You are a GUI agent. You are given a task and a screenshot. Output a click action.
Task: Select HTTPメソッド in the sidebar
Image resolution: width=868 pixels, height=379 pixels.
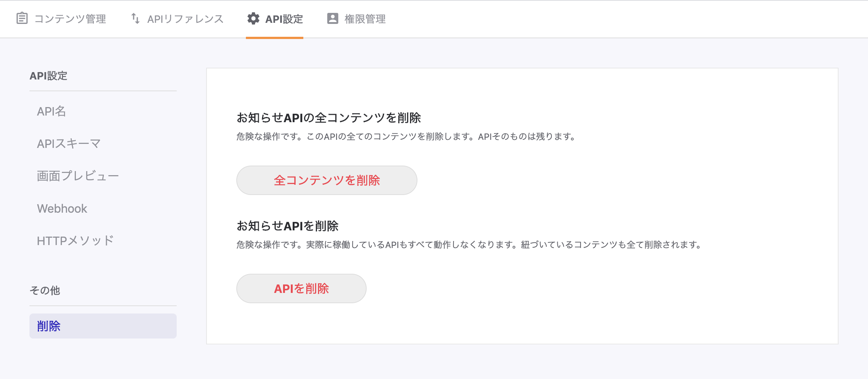click(75, 241)
